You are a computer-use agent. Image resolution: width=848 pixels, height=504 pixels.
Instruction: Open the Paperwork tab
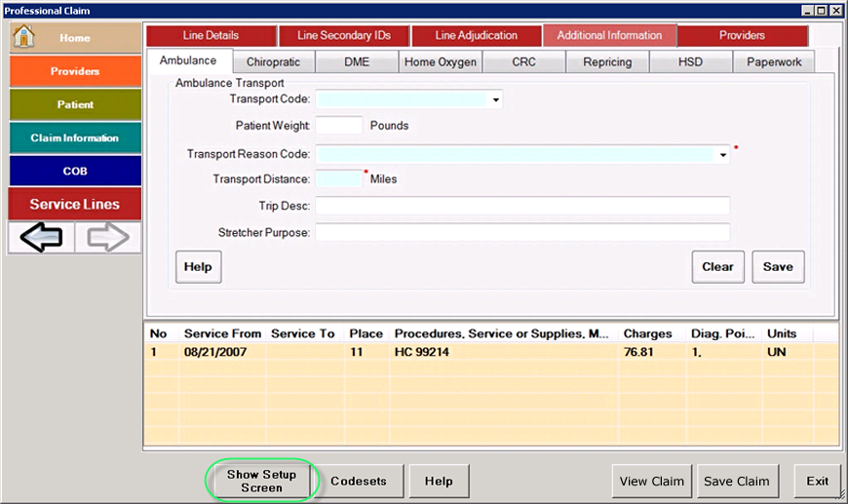[x=774, y=62]
